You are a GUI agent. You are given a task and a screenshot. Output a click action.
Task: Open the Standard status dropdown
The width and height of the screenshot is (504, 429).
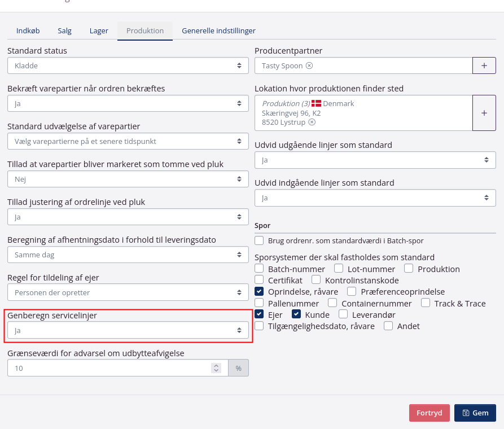coord(128,65)
